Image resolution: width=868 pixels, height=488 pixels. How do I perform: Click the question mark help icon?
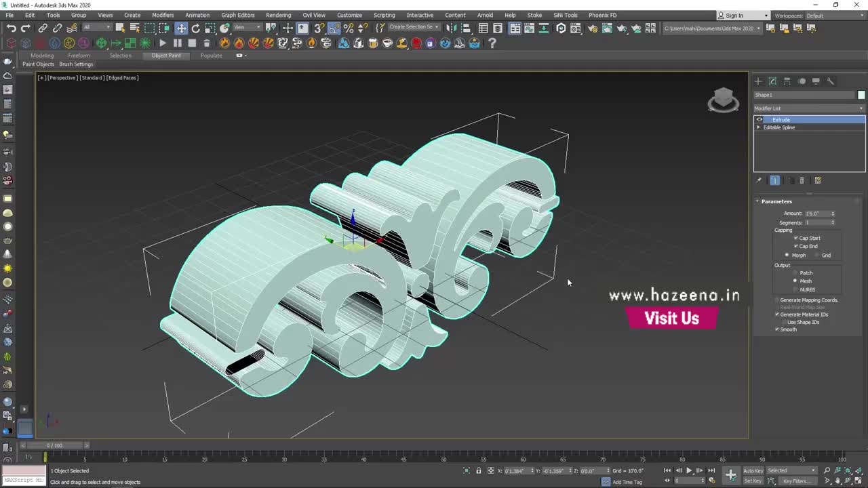click(492, 43)
